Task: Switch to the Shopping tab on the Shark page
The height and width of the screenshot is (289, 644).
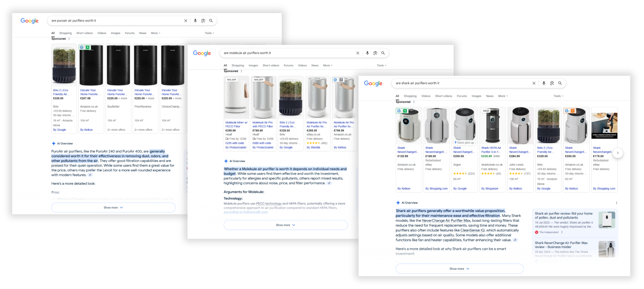Action: tap(410, 96)
